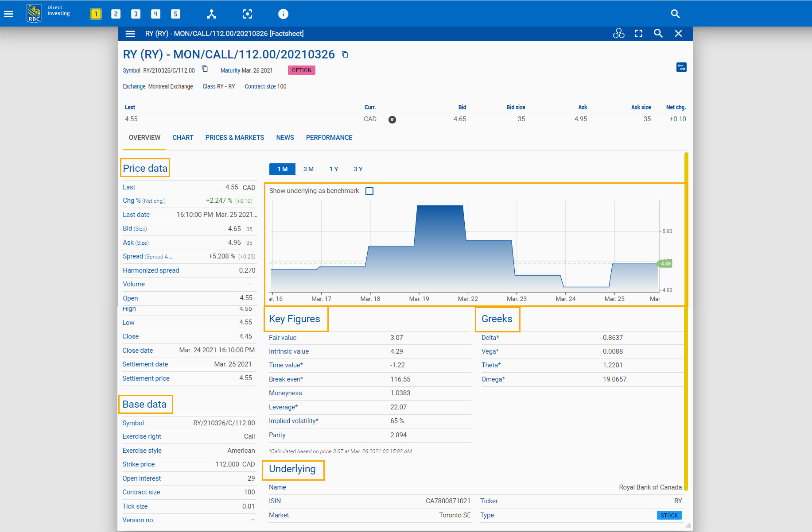812x532 pixels.
Task: Click the blue trade swap-arrows button
Action: click(681, 67)
